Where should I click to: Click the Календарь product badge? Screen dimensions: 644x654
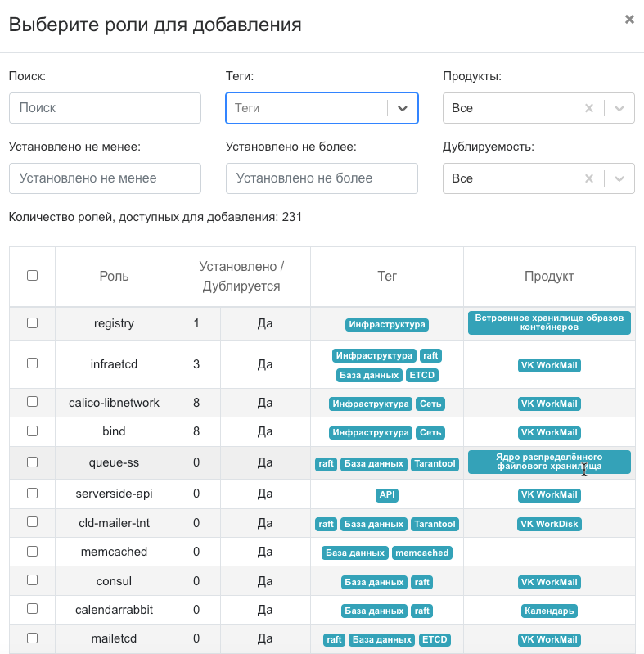pyautogui.click(x=549, y=611)
